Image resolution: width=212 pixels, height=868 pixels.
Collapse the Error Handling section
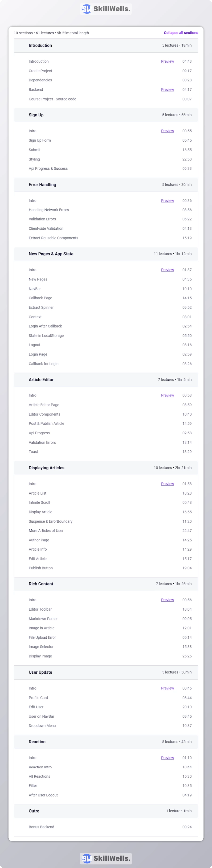pos(106,184)
